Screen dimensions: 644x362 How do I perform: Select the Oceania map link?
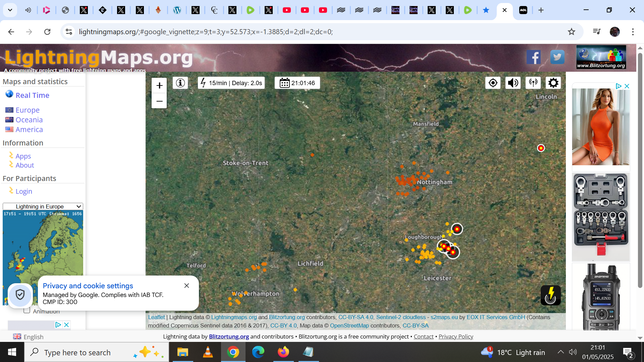tap(29, 120)
